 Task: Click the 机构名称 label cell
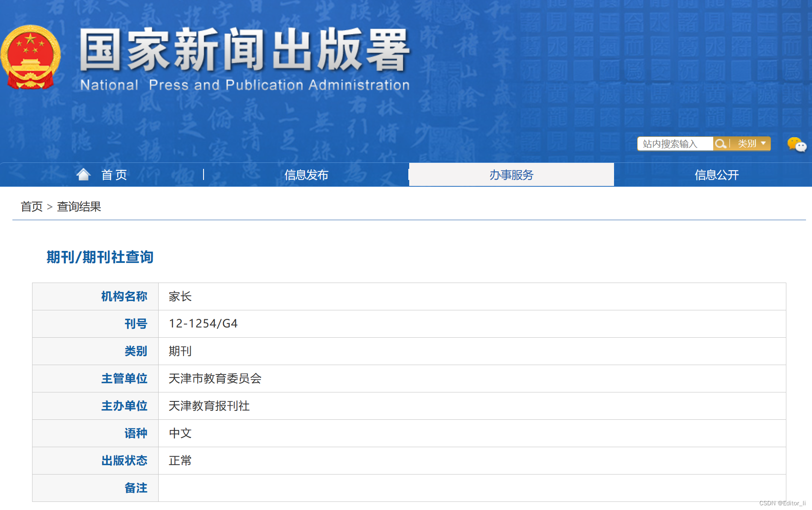(95, 296)
